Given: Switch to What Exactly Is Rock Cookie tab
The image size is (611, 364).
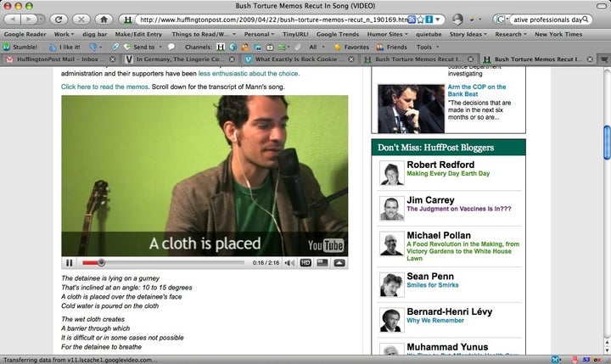Looking at the screenshot, I should [300, 59].
